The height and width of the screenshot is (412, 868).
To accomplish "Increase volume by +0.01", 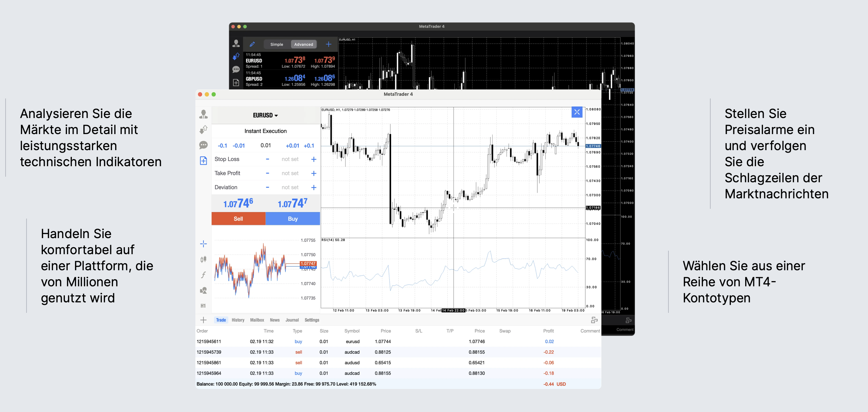I will pyautogui.click(x=292, y=146).
